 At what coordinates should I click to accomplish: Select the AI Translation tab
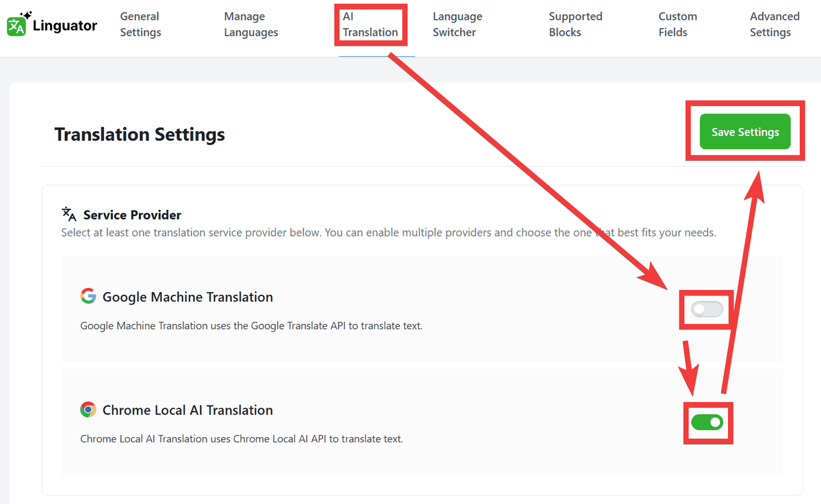coord(370,25)
